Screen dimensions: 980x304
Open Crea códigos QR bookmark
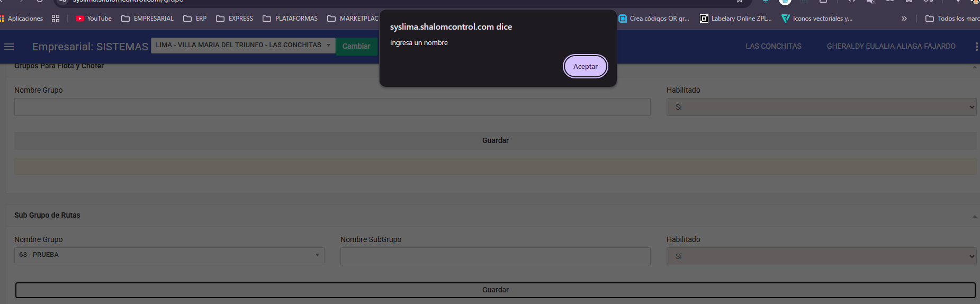(x=654, y=19)
